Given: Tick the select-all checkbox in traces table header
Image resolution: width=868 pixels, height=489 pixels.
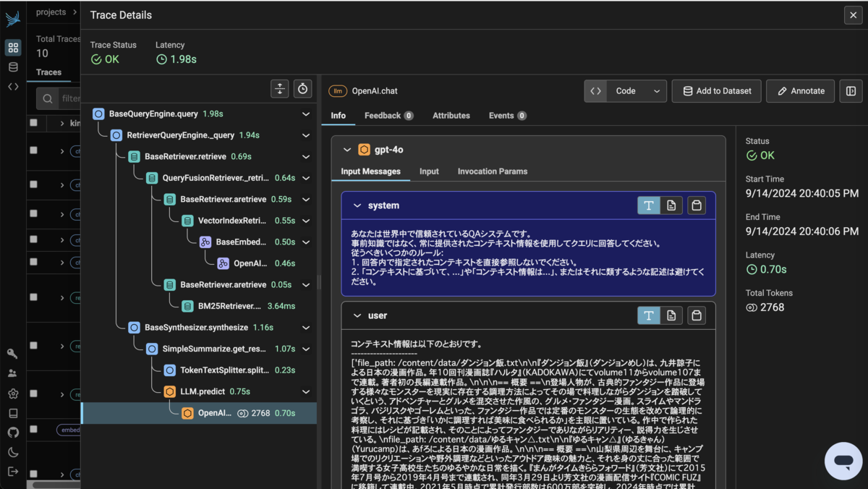Looking at the screenshot, I should (33, 123).
